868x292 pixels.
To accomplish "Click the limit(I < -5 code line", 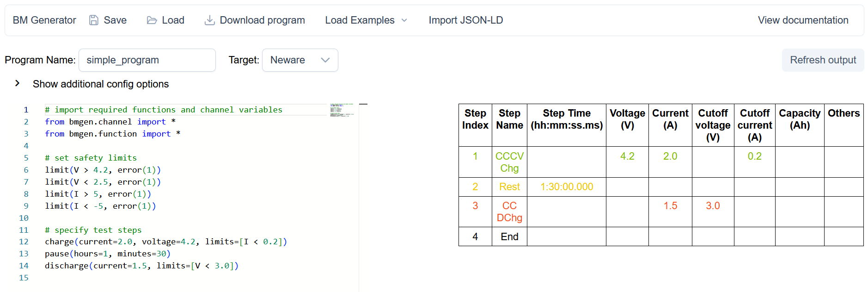I will (x=100, y=206).
